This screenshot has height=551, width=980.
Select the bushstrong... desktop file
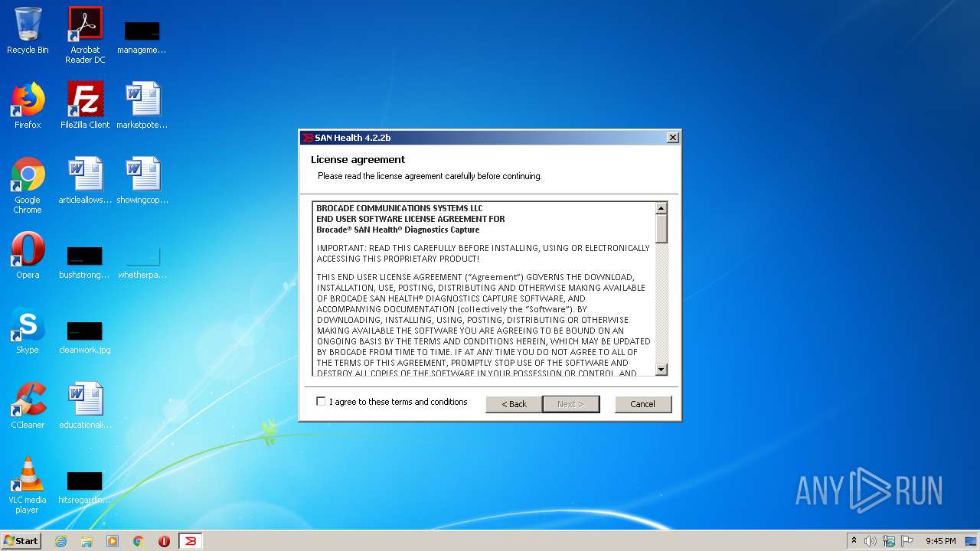(84, 262)
